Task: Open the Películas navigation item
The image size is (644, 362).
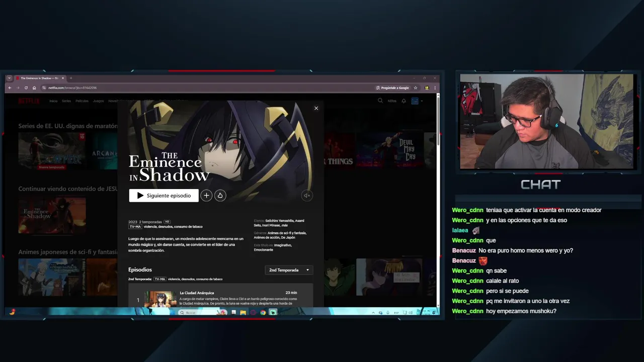Action: click(x=82, y=101)
